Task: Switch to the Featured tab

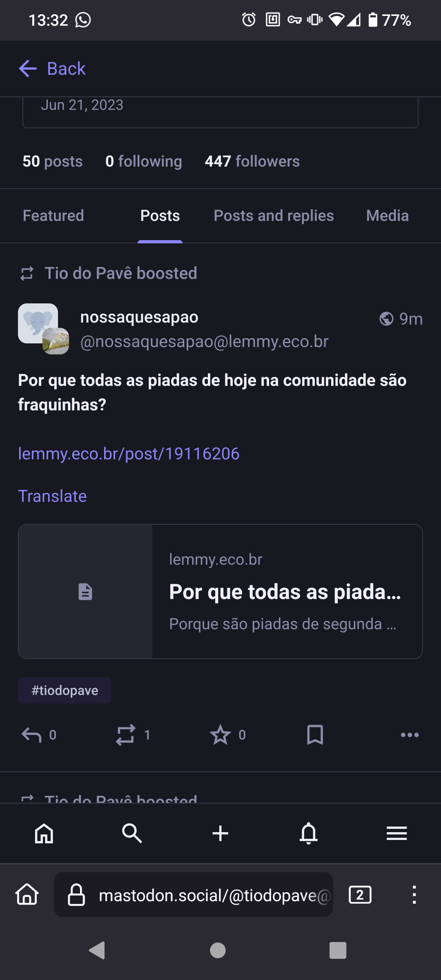Action: click(x=53, y=216)
